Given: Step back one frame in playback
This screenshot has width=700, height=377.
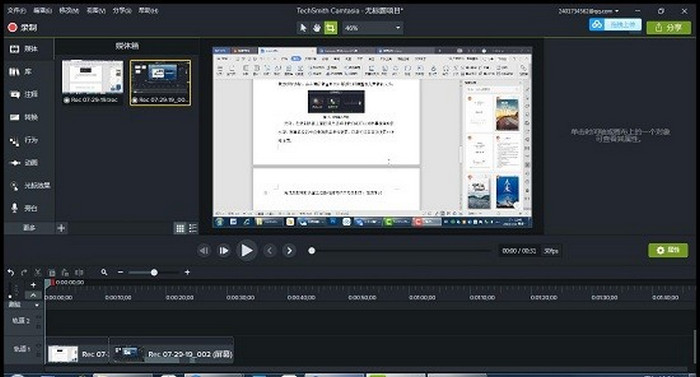Looking at the screenshot, I should (x=204, y=251).
